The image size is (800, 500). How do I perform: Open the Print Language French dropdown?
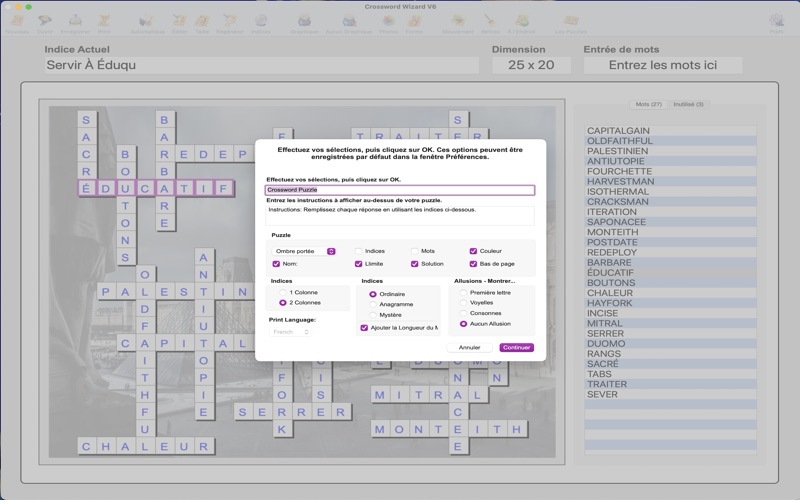pyautogui.click(x=290, y=332)
